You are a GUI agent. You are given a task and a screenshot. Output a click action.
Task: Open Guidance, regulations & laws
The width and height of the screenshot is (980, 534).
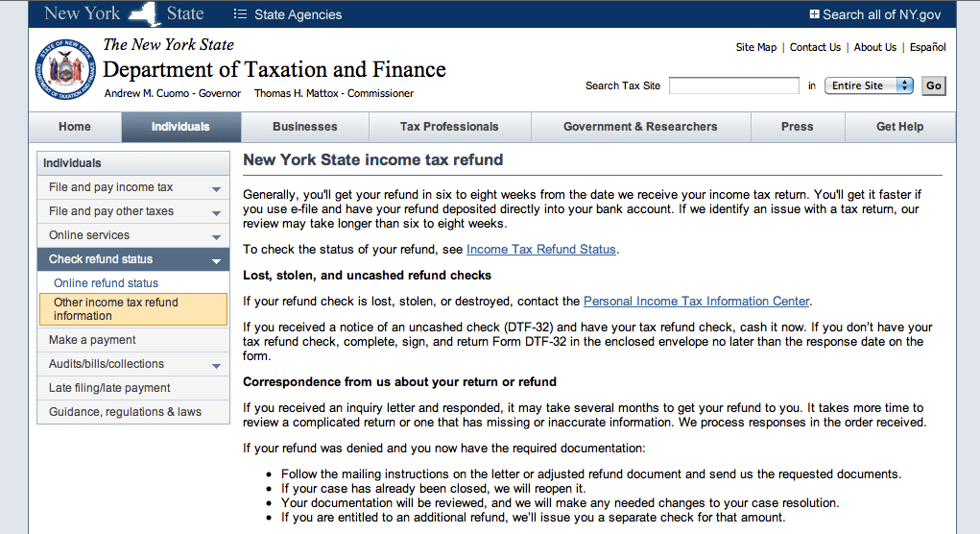(x=125, y=412)
